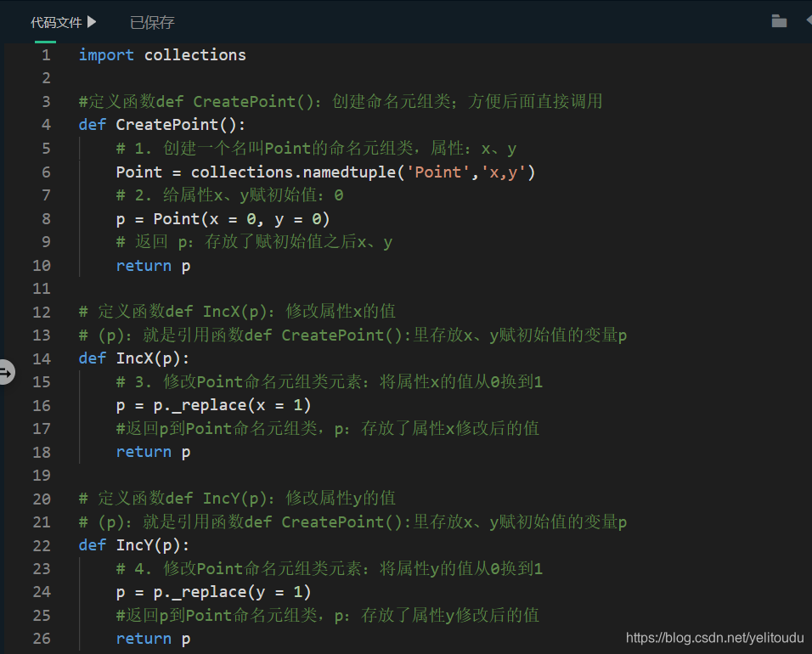Click the 'import collections' code line
Viewport: 812px width, 654px height.
[162, 55]
